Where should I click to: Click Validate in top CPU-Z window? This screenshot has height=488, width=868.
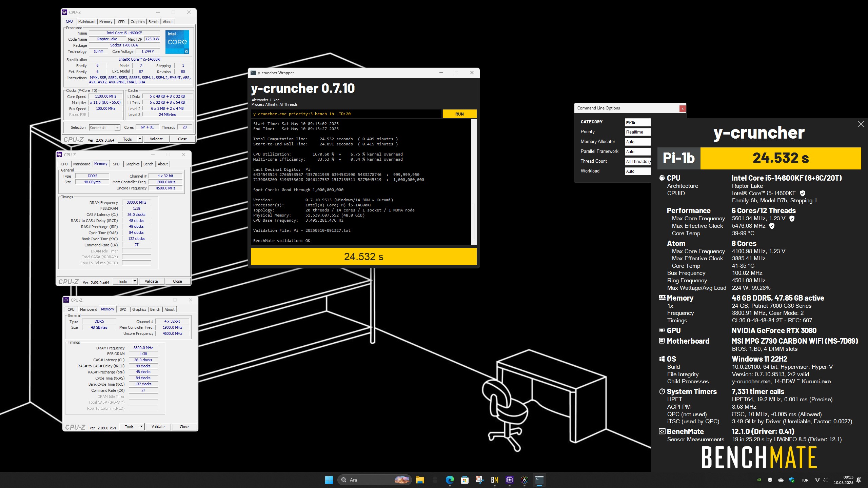(x=156, y=139)
